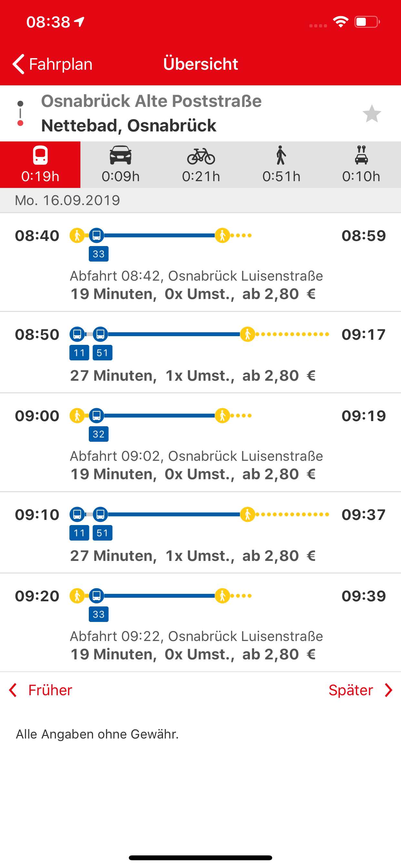Load later connections with Später
Viewport: 401px width, 868px height.
point(360,690)
